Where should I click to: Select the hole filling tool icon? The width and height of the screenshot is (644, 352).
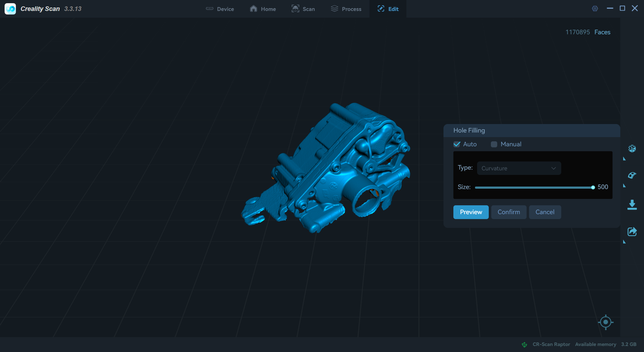pos(632,175)
